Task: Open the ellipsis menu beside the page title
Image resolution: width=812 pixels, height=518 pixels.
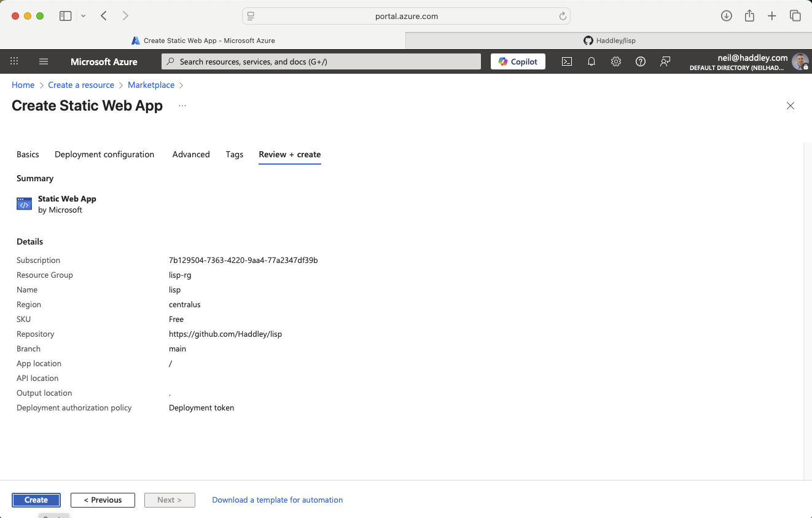Action: pos(182,106)
